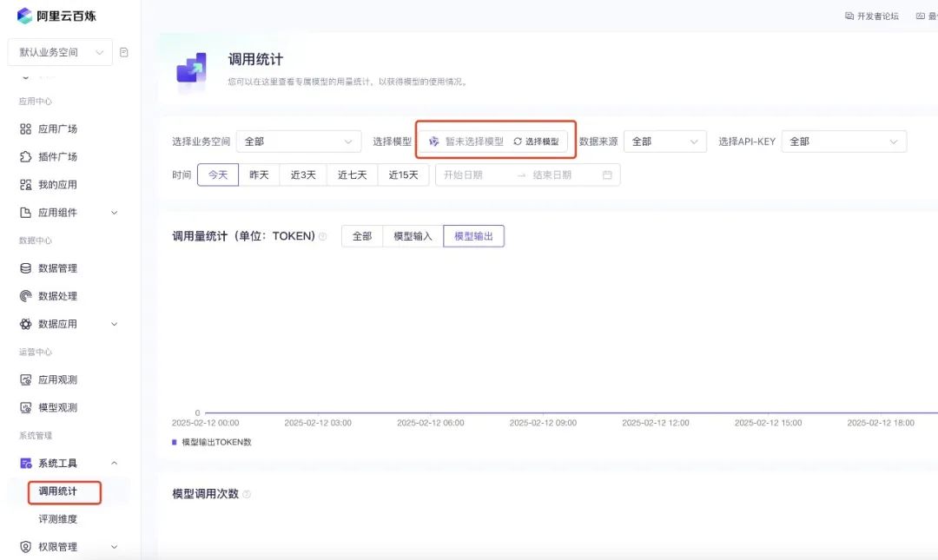The image size is (938, 560).
Task: Select 调用统计 submenu item
Action: [58, 491]
